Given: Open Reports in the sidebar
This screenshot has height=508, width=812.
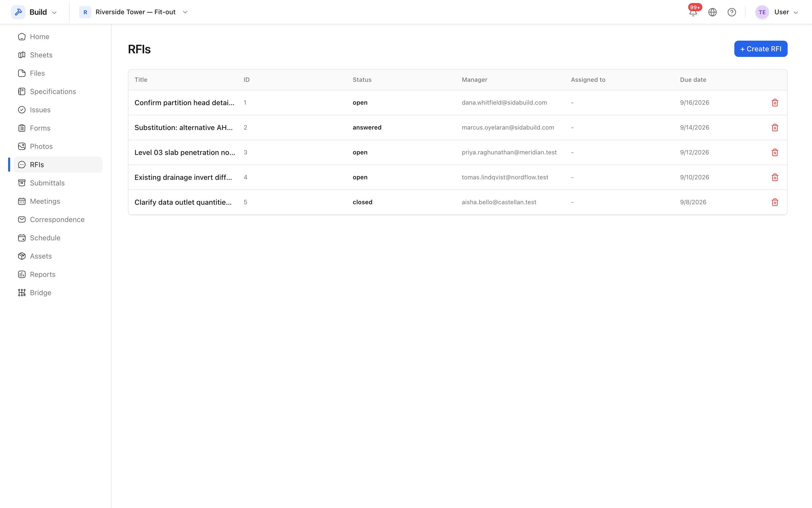Looking at the screenshot, I should coord(58,275).
